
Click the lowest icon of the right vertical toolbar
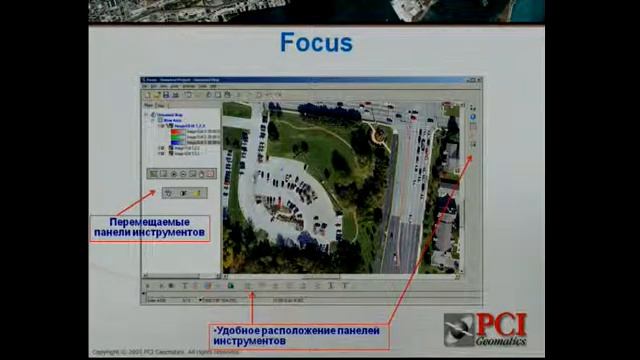tap(473, 144)
